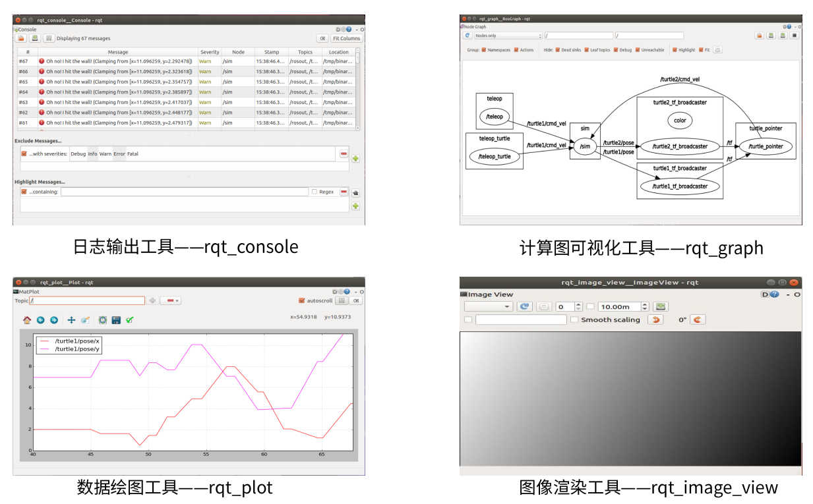Click the save messages icon in rqt_console
Image resolution: width=813 pixels, height=504 pixels.
tap(34, 38)
